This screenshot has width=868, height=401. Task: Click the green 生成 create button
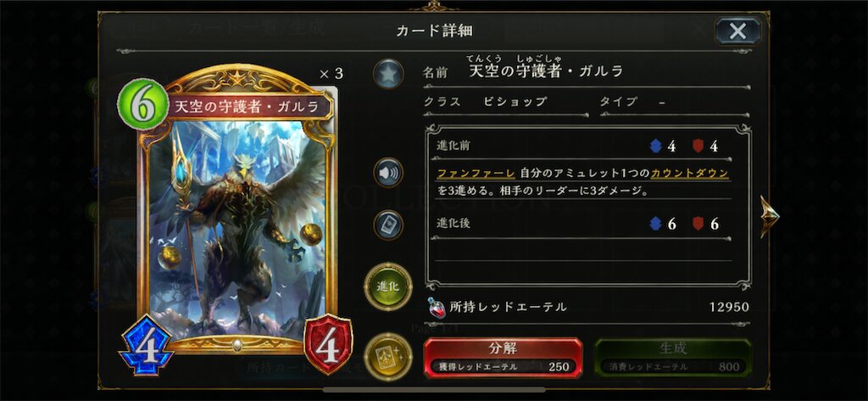tap(673, 358)
